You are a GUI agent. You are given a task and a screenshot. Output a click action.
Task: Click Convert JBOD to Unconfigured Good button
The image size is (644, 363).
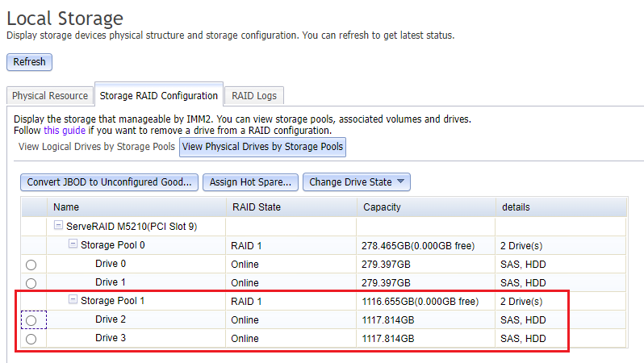pos(109,182)
